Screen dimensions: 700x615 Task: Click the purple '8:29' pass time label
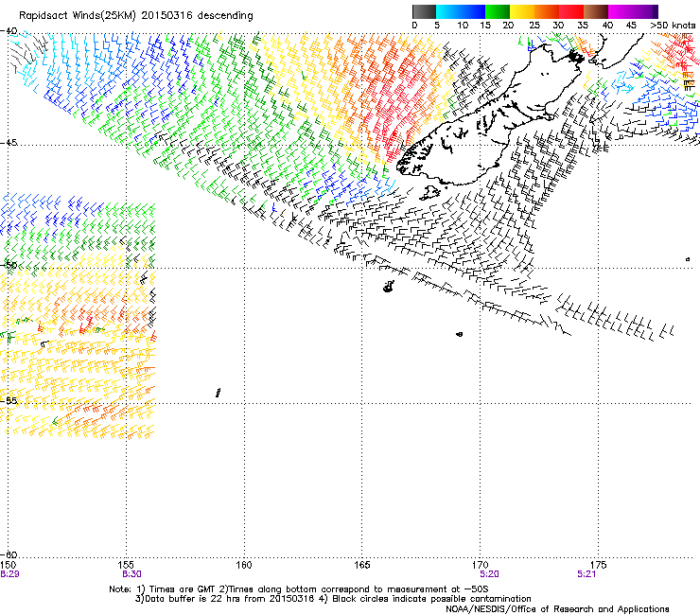coord(9,574)
